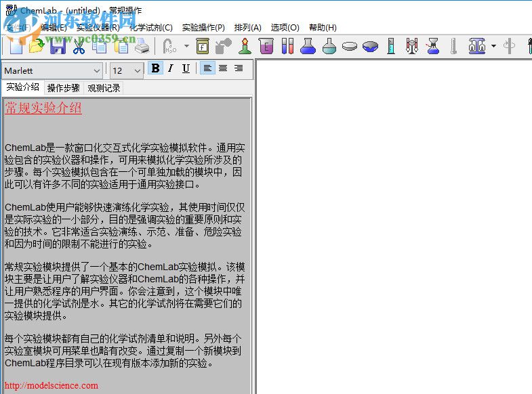This screenshot has height=394, width=532.
Task: Click the New document icon
Action: [16, 47]
